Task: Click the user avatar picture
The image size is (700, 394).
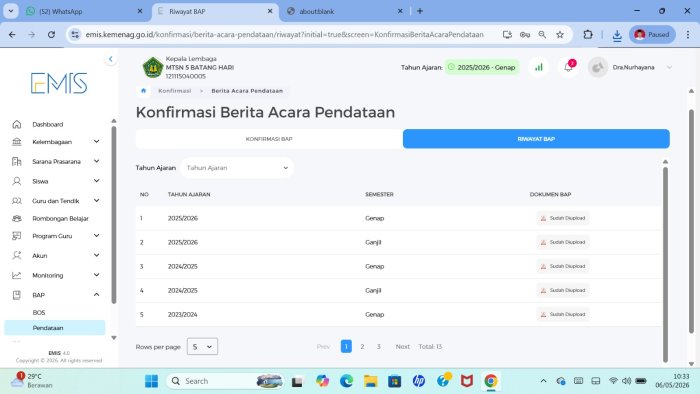Action: [x=598, y=67]
